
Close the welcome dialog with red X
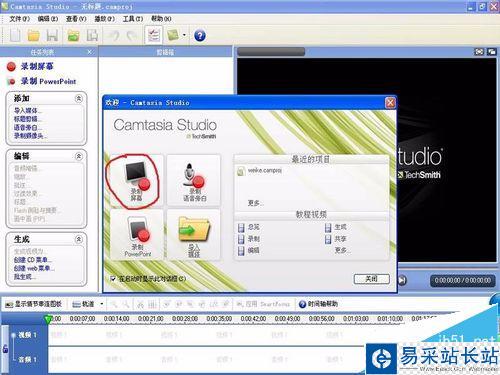(x=390, y=102)
